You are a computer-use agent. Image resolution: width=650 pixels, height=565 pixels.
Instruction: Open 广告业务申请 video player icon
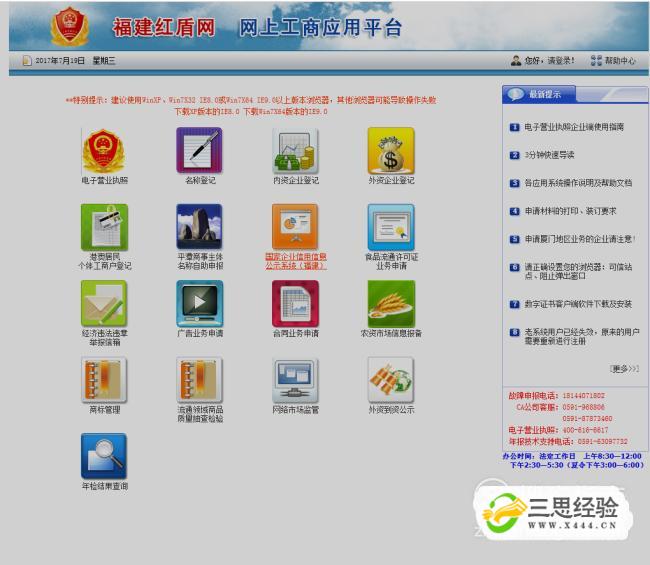(199, 303)
